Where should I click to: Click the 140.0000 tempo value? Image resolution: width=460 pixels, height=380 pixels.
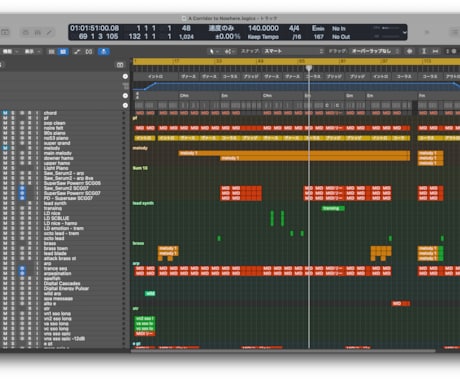(x=263, y=28)
